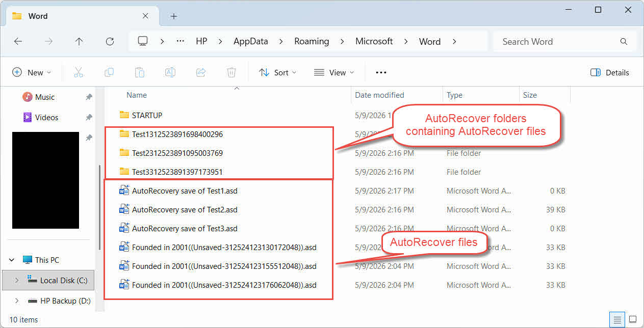Refresh the Word folder view
The image size is (644, 328).
[110, 42]
